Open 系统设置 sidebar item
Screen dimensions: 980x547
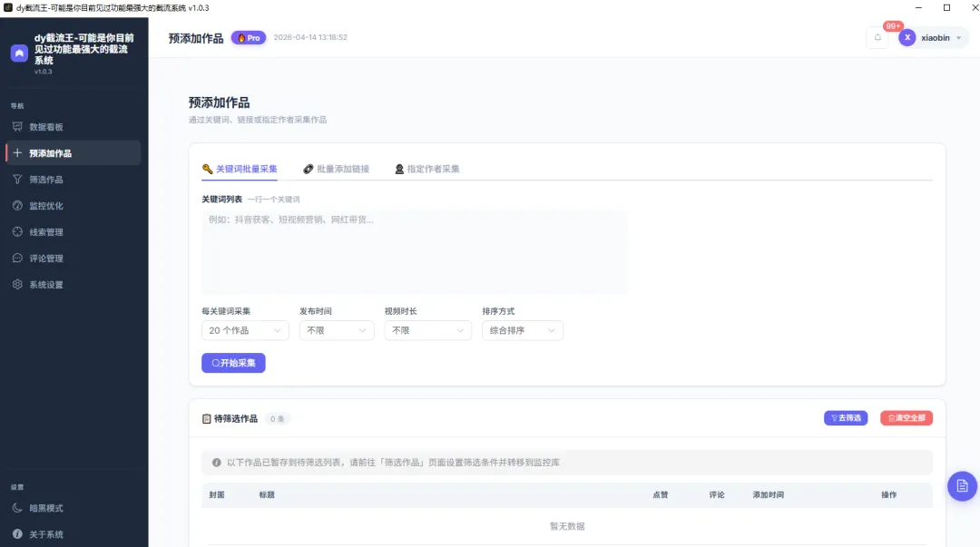[73, 285]
